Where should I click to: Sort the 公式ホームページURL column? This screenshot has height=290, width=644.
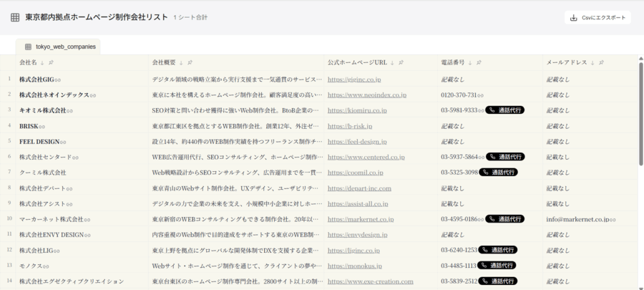pyautogui.click(x=392, y=63)
